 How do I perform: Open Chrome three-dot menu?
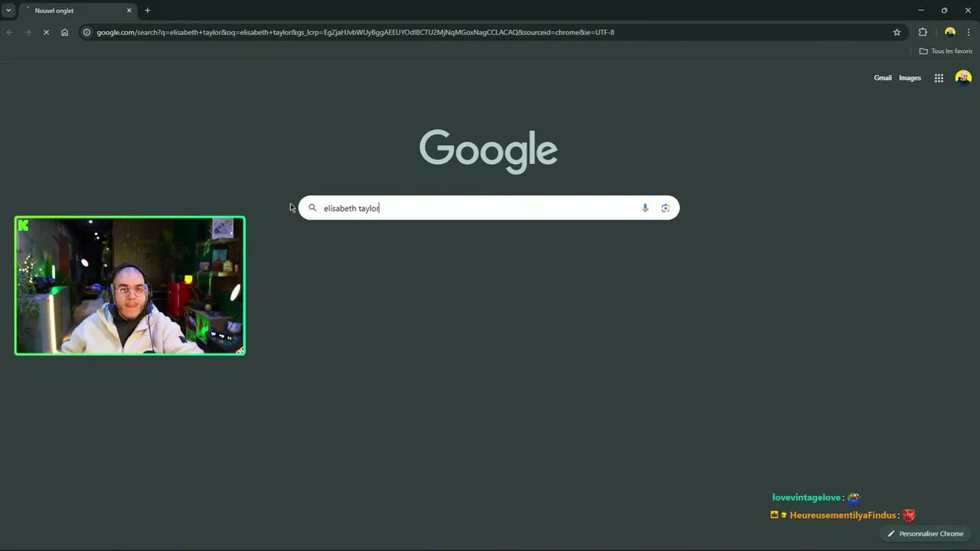point(969,32)
